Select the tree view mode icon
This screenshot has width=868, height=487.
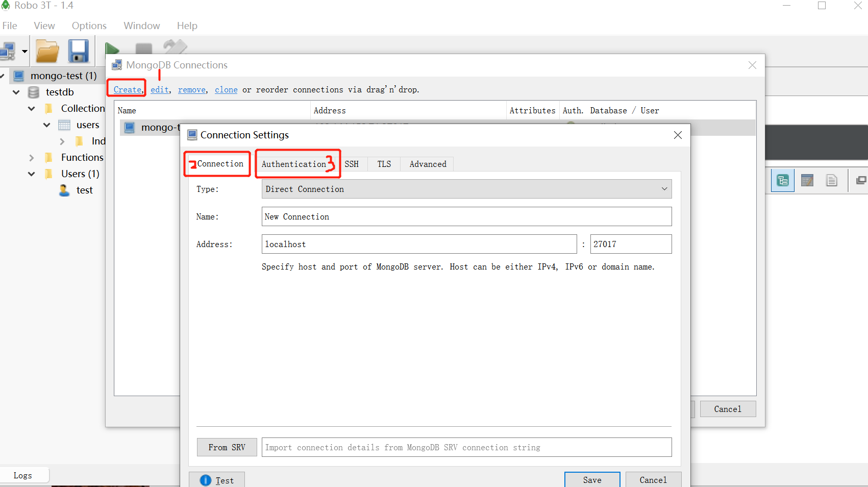tap(783, 180)
